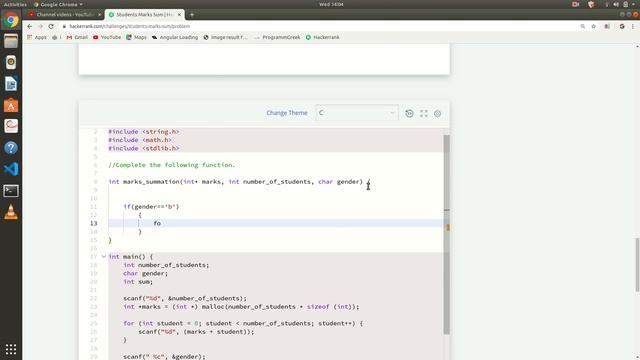Open the Help question mark dock icon
This screenshot has width=640, height=360.
11,148
